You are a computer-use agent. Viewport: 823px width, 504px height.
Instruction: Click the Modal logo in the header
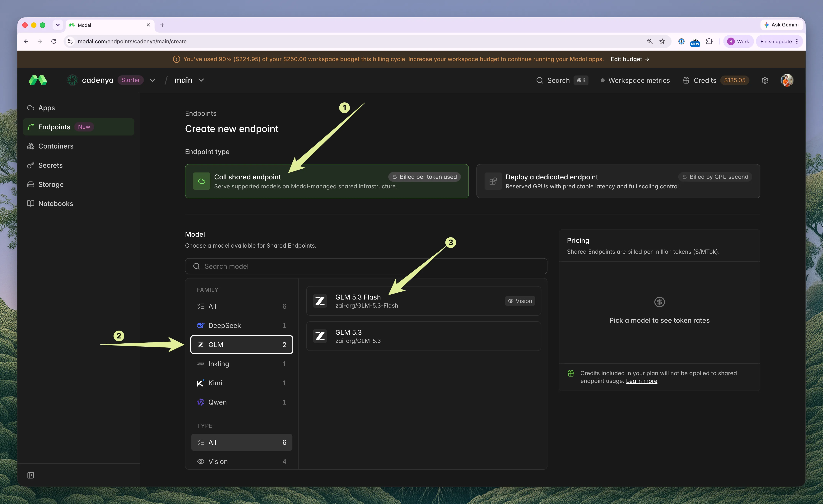click(x=38, y=80)
